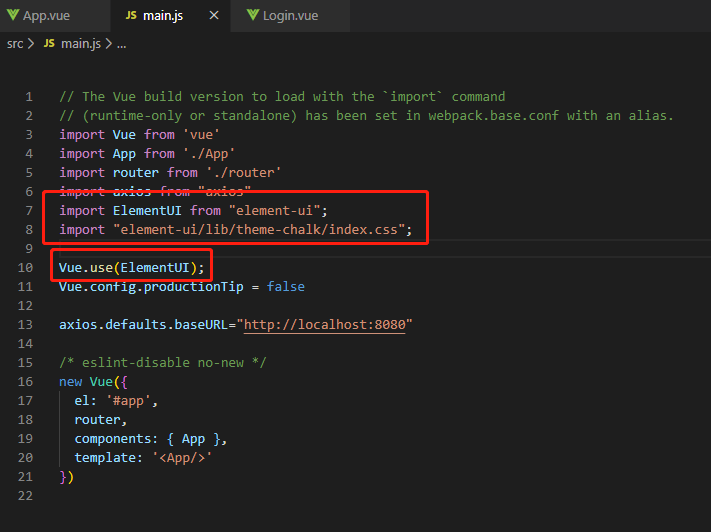This screenshot has height=532, width=711.
Task: Click the closing '})' on line 21
Action: point(67,477)
